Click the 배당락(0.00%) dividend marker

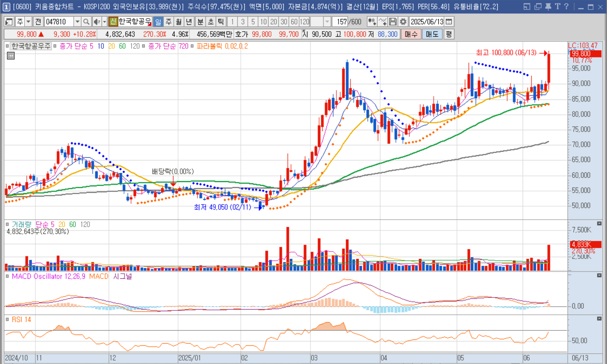173,172
